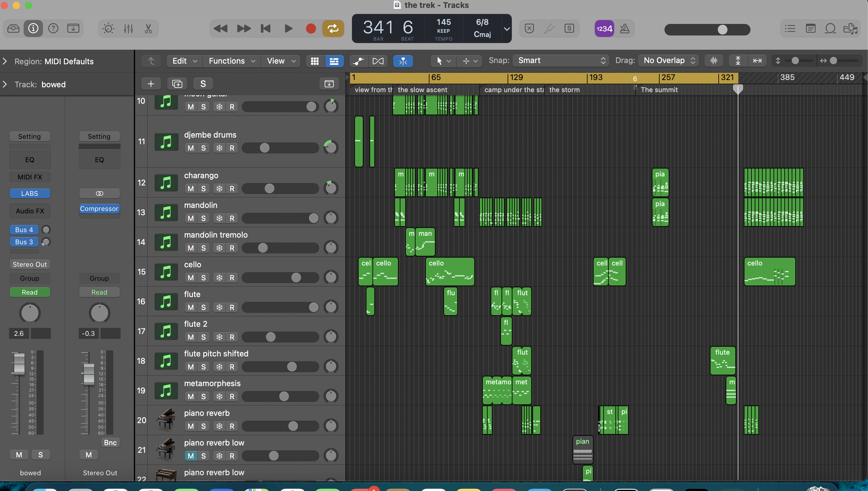Open the List Editors icon
Viewport: 868px width, 491px height.
[790, 29]
